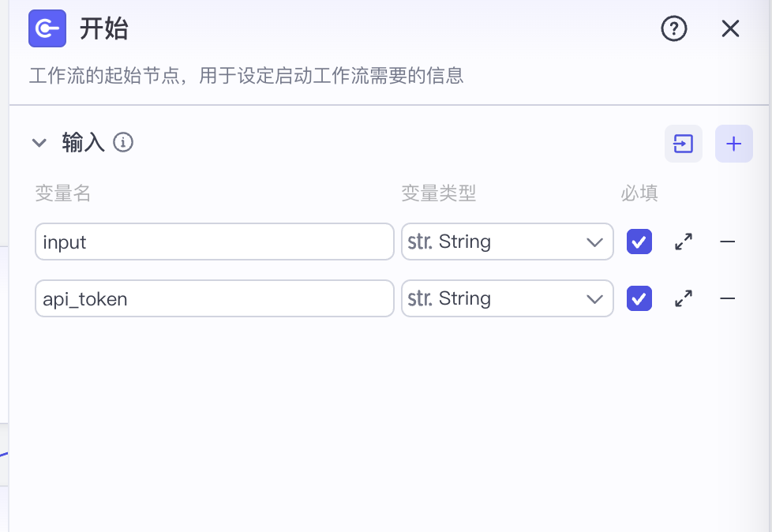
Task: Remove the api_token variable with minus icon
Action: (728, 298)
